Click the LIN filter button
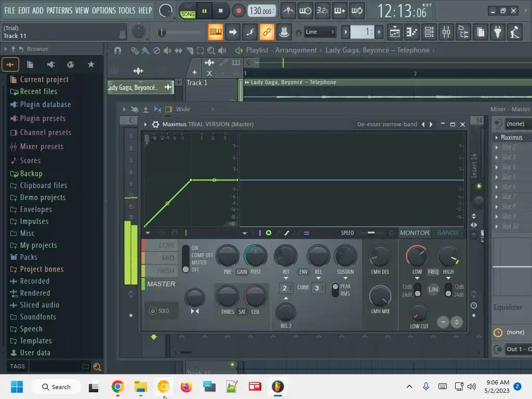 433,289
